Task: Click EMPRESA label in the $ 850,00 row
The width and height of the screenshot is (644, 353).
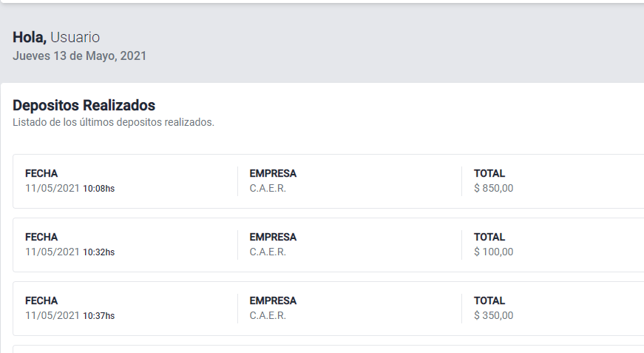Action: pyautogui.click(x=273, y=174)
